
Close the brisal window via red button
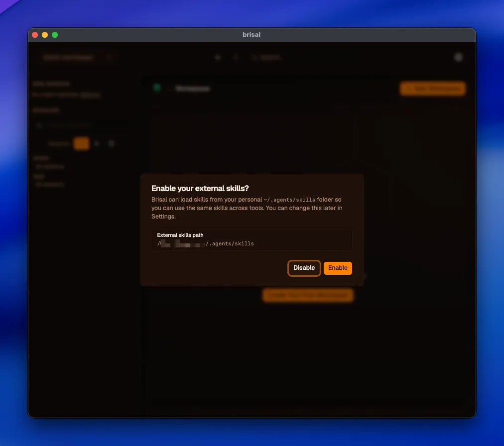click(35, 35)
